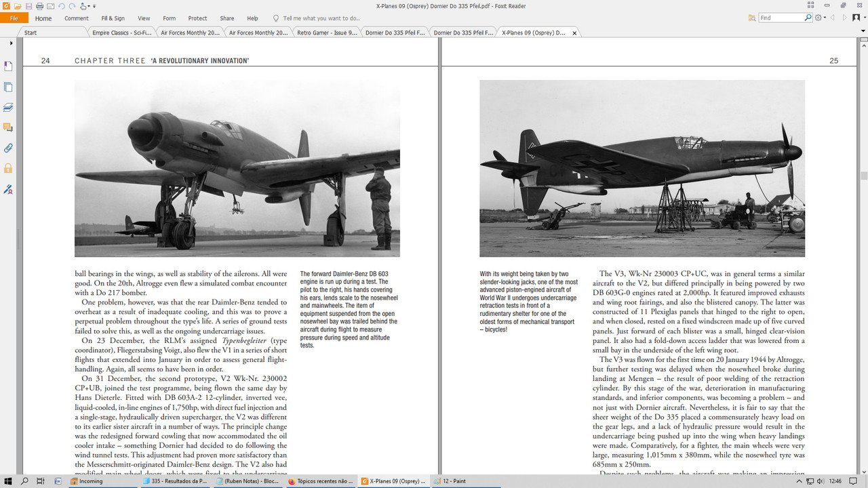Switch to the Empire Classics - Sci-Fi tab
This screenshot has width=868, height=488.
pos(121,33)
